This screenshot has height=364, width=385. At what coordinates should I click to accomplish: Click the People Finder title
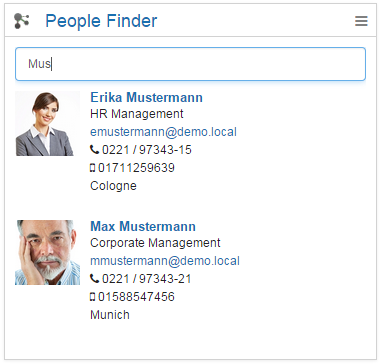click(x=101, y=21)
